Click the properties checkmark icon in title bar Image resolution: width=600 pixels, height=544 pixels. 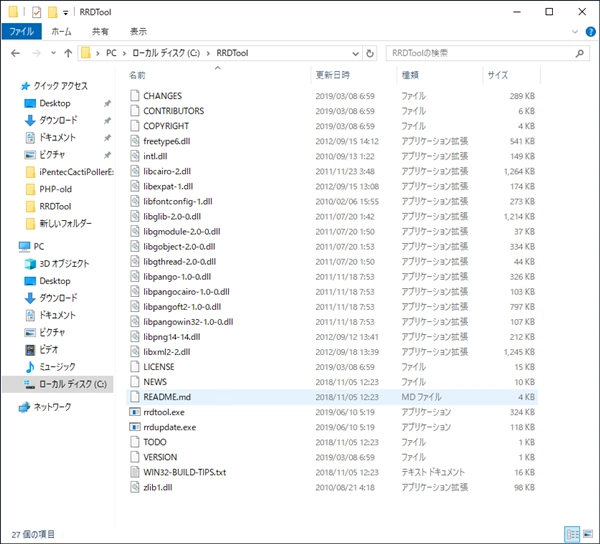tap(36, 12)
